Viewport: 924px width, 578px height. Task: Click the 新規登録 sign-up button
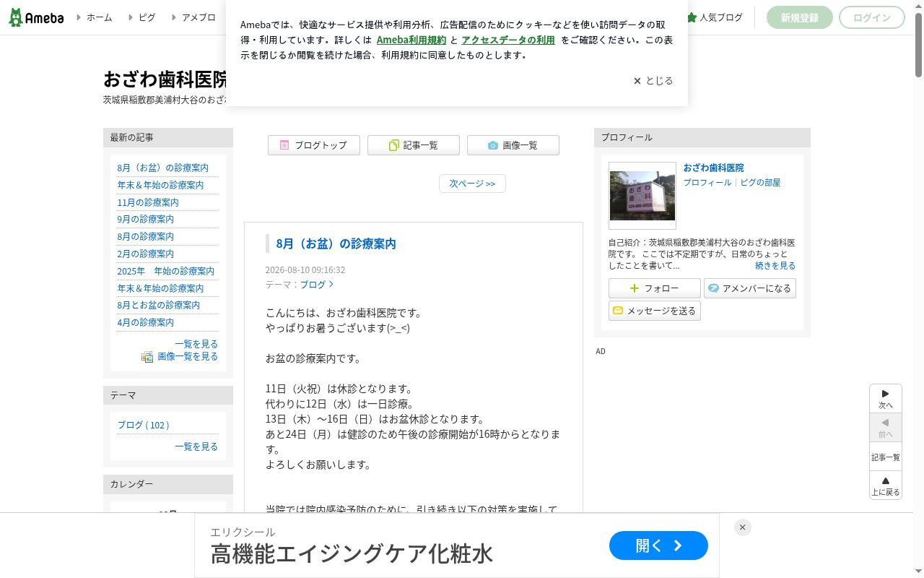(x=799, y=17)
